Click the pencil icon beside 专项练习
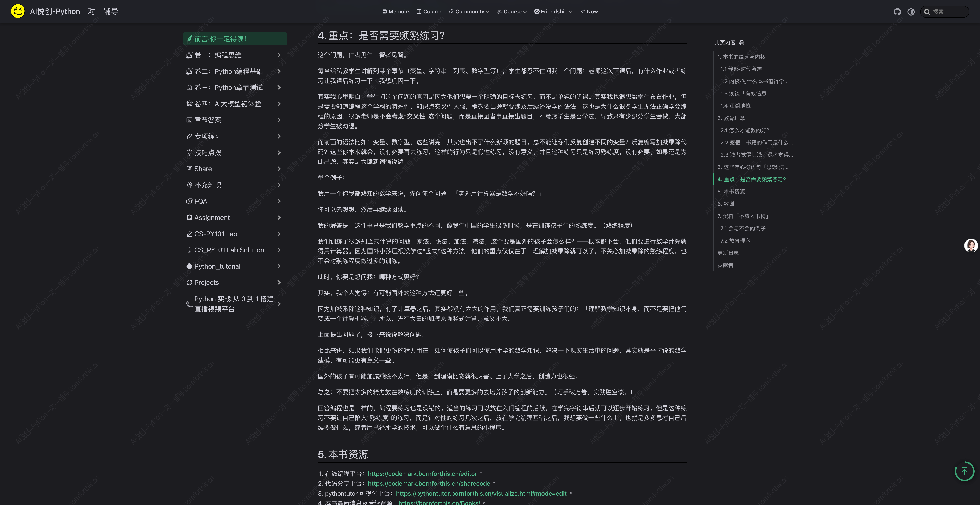980x505 pixels. pos(189,136)
